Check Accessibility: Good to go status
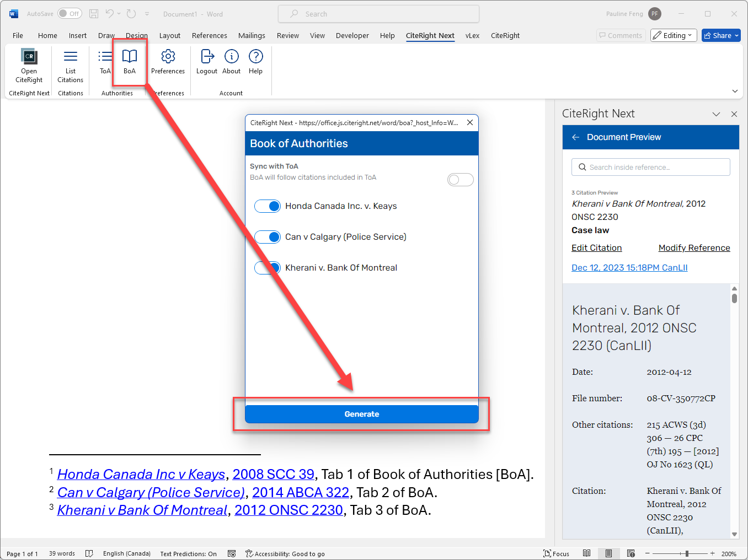Viewport: 748px width, 560px height. click(x=285, y=553)
